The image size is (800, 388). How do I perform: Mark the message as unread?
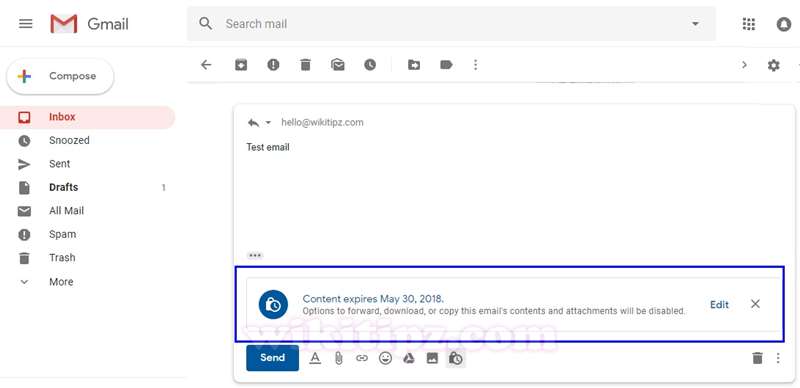pyautogui.click(x=338, y=65)
